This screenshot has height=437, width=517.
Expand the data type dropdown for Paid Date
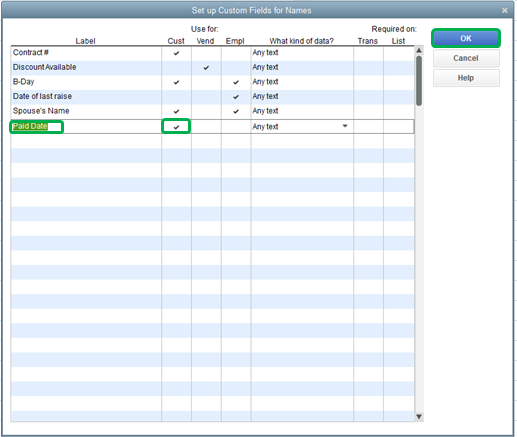click(345, 126)
